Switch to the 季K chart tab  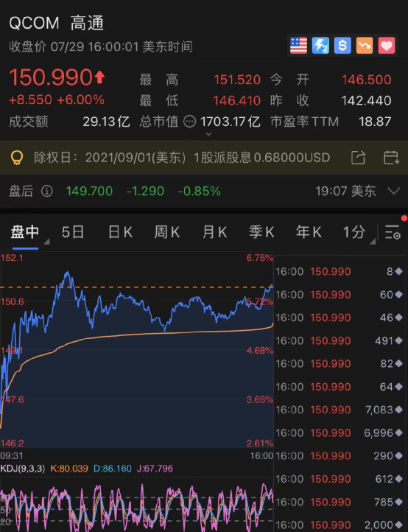coord(261,232)
